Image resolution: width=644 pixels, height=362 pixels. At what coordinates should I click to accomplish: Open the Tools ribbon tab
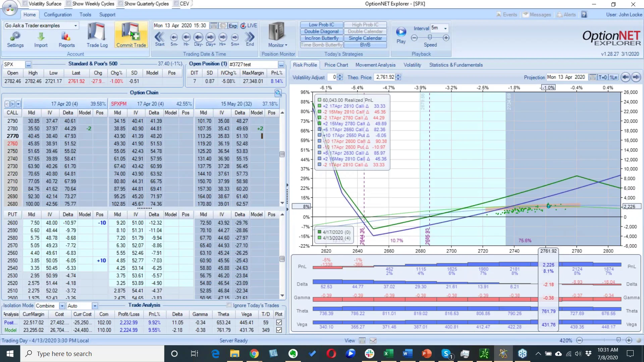point(85,15)
